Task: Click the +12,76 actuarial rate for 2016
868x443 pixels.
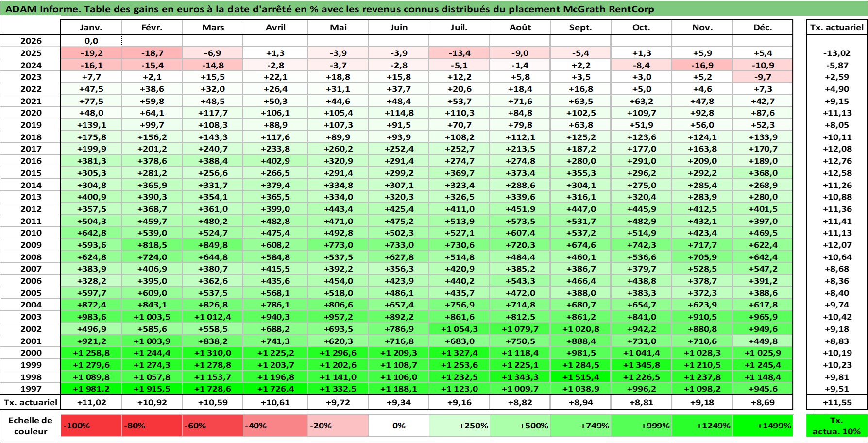Action: pyautogui.click(x=836, y=161)
